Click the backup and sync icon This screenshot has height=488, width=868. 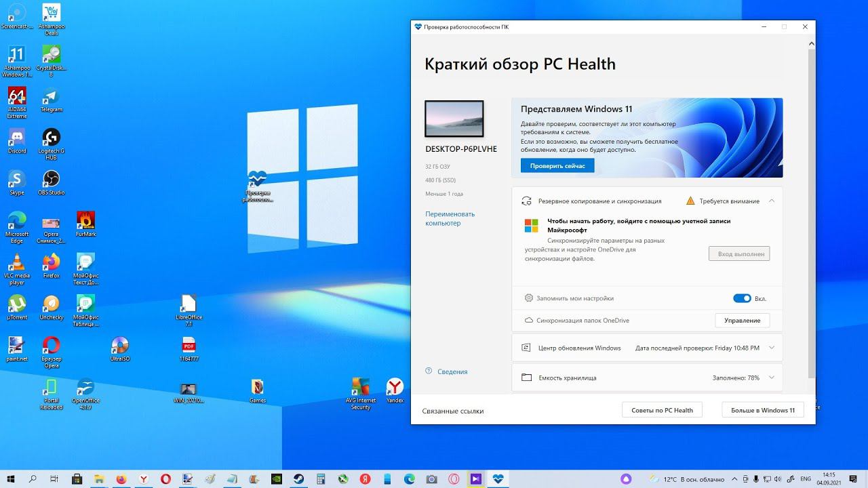(x=526, y=201)
